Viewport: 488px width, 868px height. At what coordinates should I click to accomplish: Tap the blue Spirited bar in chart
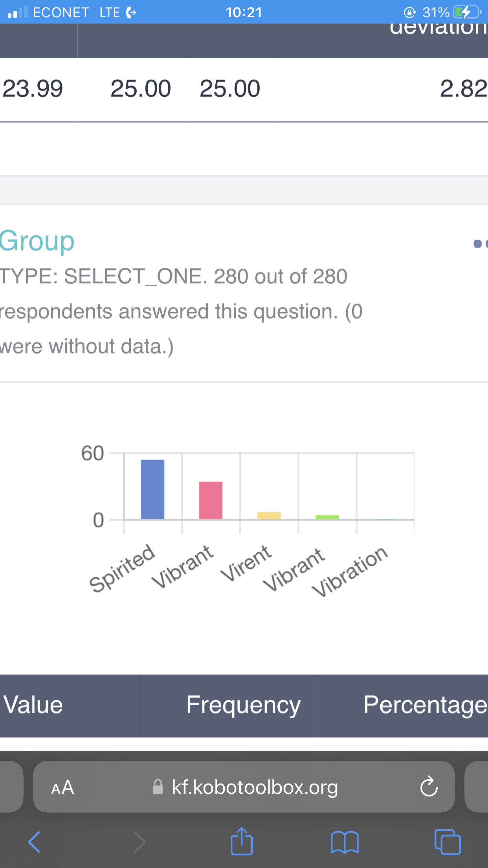152,489
